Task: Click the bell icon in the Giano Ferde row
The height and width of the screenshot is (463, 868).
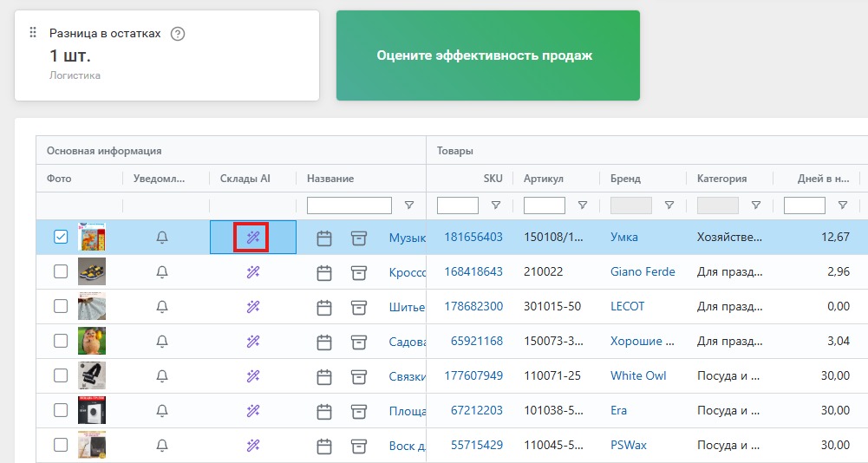Action: tap(161, 272)
